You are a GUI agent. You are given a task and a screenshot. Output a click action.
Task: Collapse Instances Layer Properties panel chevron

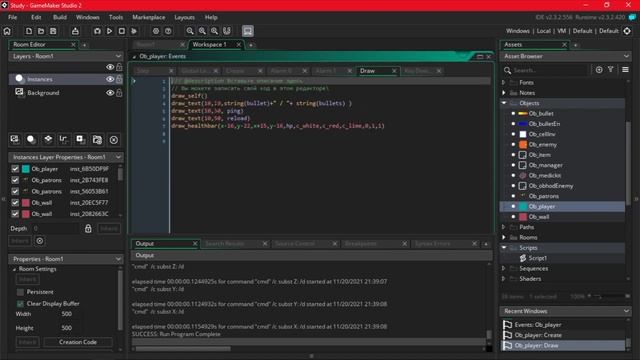tap(118, 157)
